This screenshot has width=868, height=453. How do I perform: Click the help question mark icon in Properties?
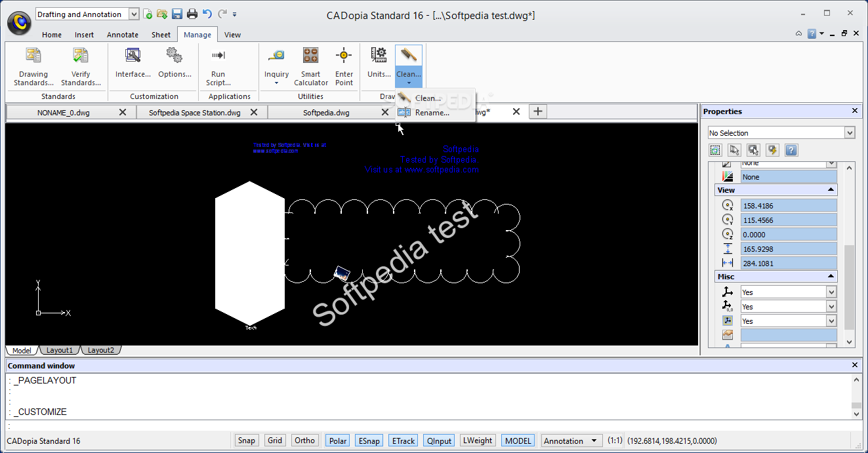tap(791, 150)
